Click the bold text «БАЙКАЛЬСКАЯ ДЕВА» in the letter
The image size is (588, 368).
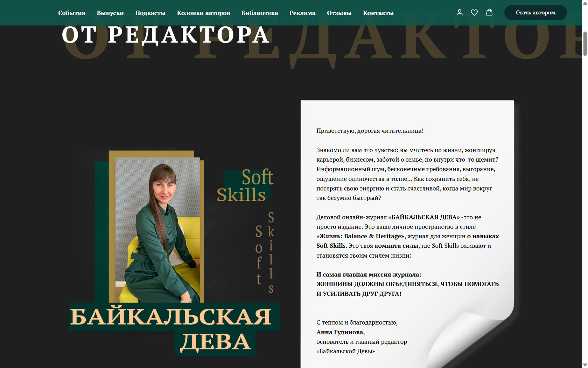click(424, 217)
